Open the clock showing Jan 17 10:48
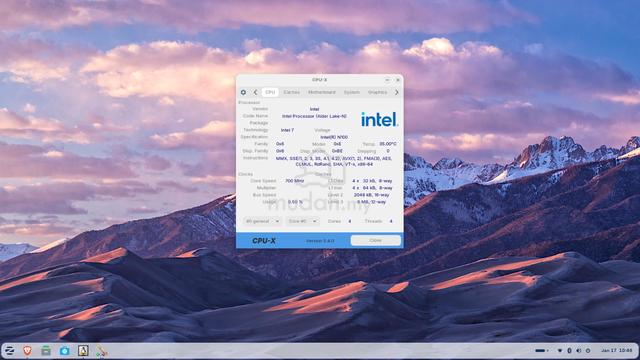Screen dimensions: 640x360 click(x=616, y=351)
